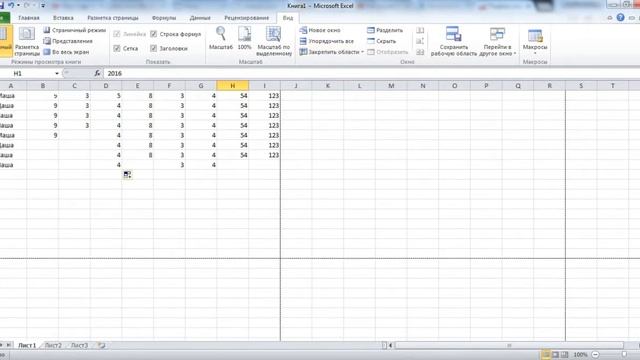Open the Формулы tab

[164, 18]
